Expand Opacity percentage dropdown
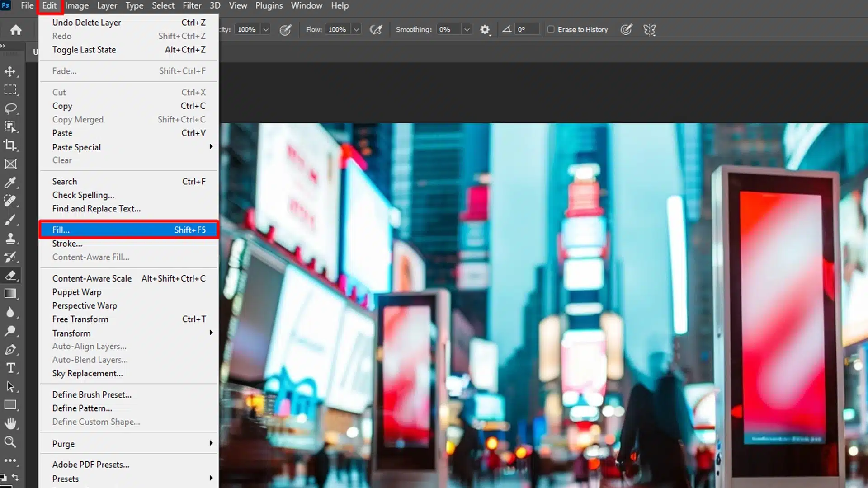 [x=267, y=29]
